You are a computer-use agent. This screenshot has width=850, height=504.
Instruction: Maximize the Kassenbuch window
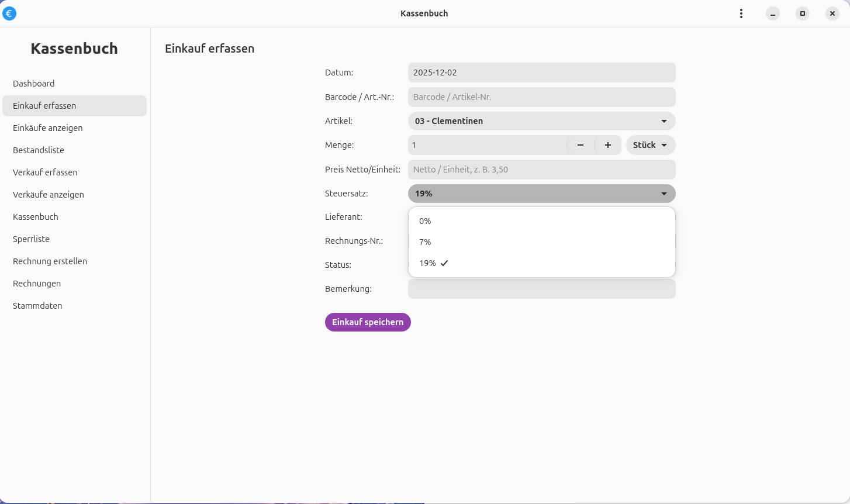(802, 13)
